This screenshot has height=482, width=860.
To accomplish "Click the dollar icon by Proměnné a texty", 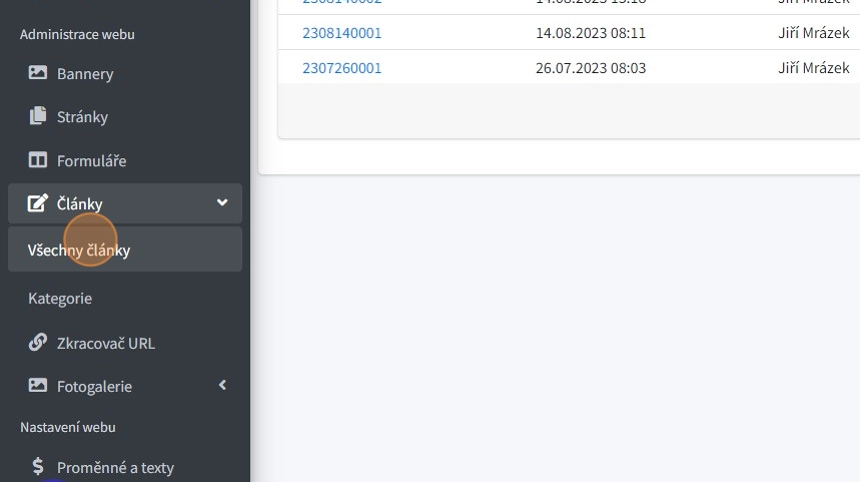I will pos(38,467).
